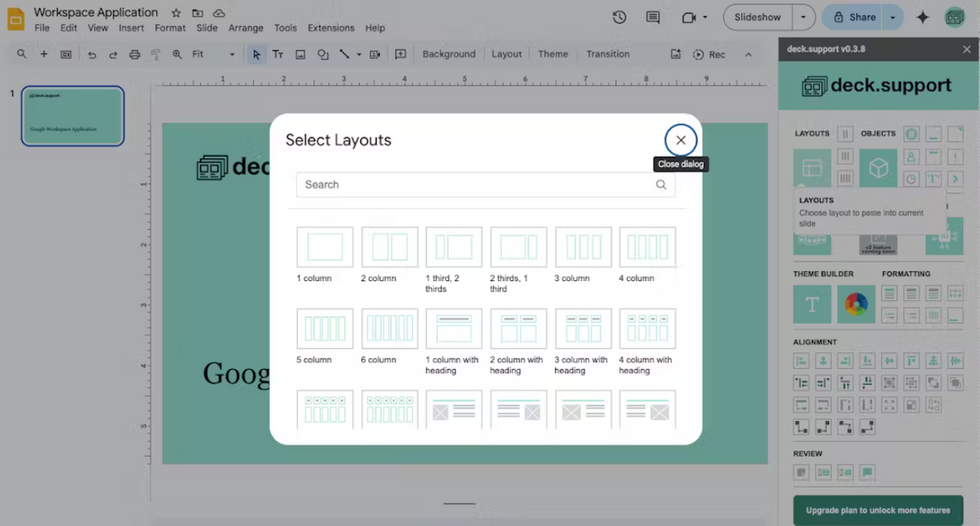The height and width of the screenshot is (526, 980).
Task: Click Upgrade plan to unlock more features
Action: coord(878,510)
